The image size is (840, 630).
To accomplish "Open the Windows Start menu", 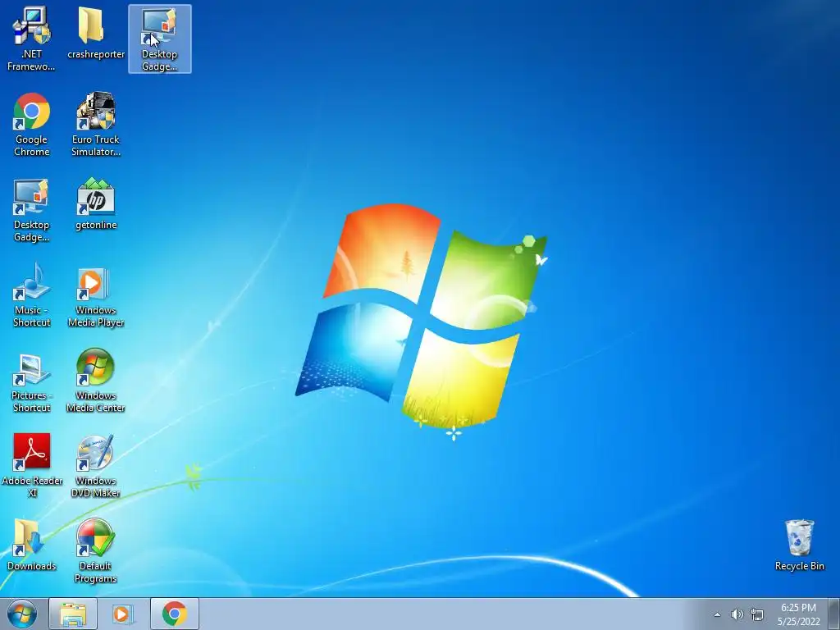I will pos(22,614).
